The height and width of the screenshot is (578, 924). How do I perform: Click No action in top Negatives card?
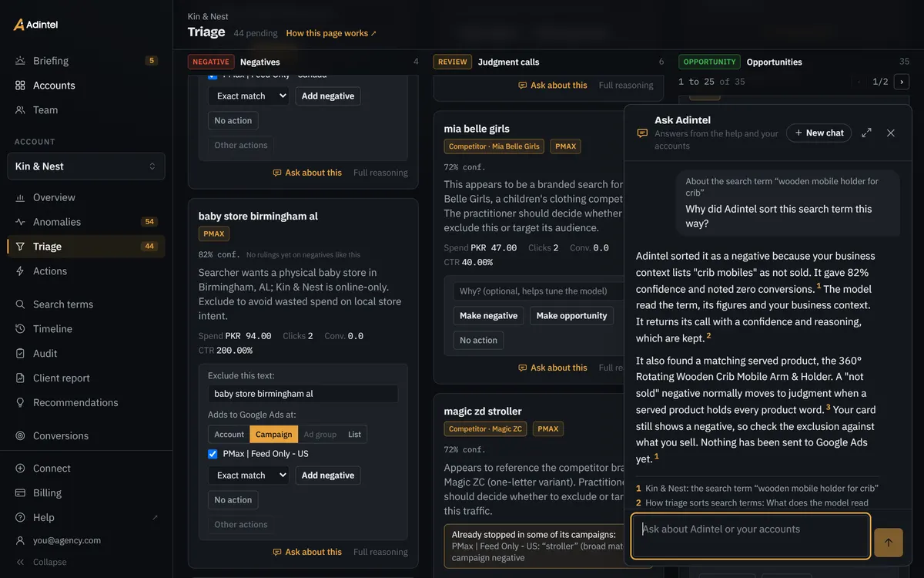[x=233, y=121]
